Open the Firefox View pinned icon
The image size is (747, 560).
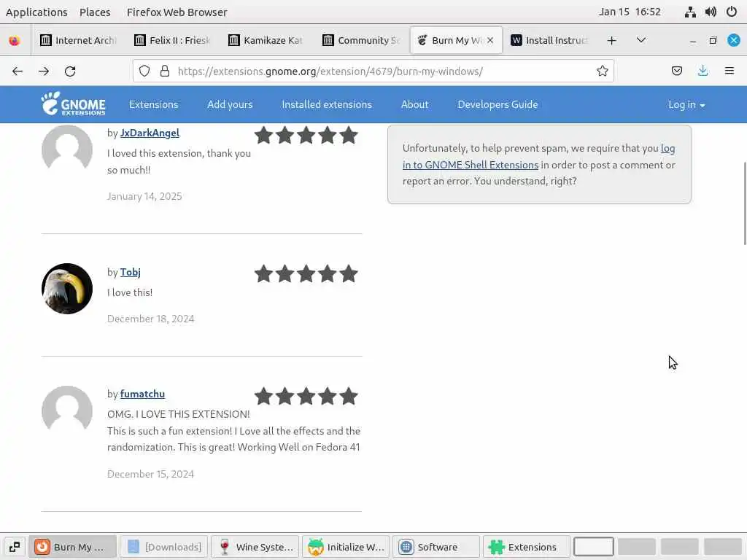[15, 41]
